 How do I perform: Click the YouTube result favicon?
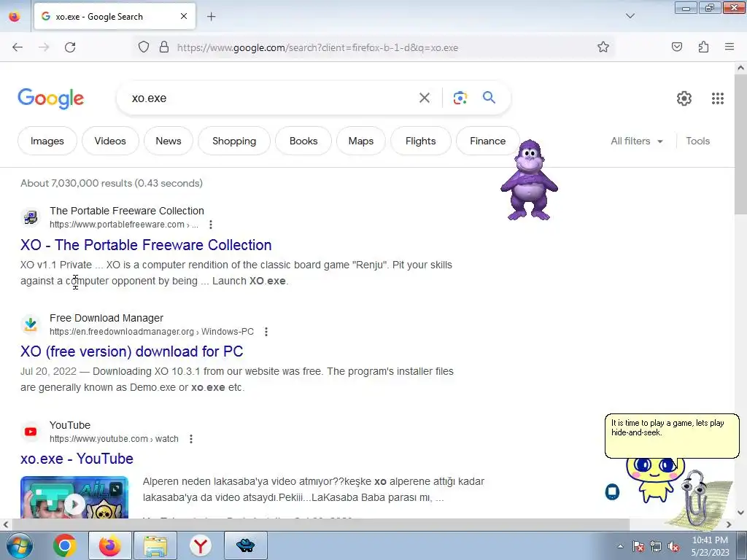click(x=31, y=432)
